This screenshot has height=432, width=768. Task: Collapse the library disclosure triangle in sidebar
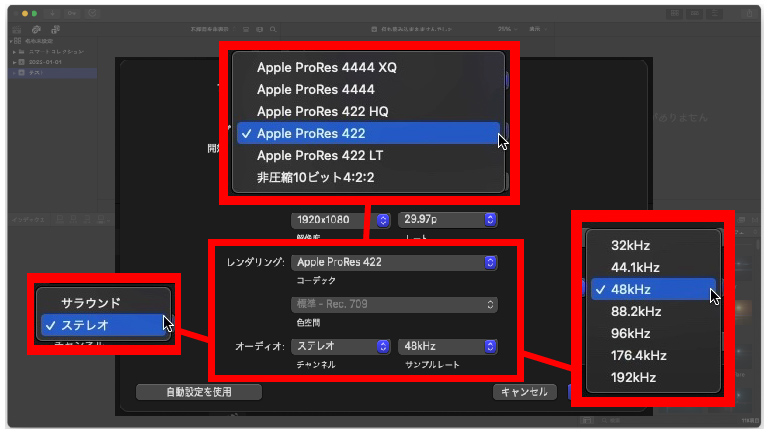pyautogui.click(x=11, y=41)
